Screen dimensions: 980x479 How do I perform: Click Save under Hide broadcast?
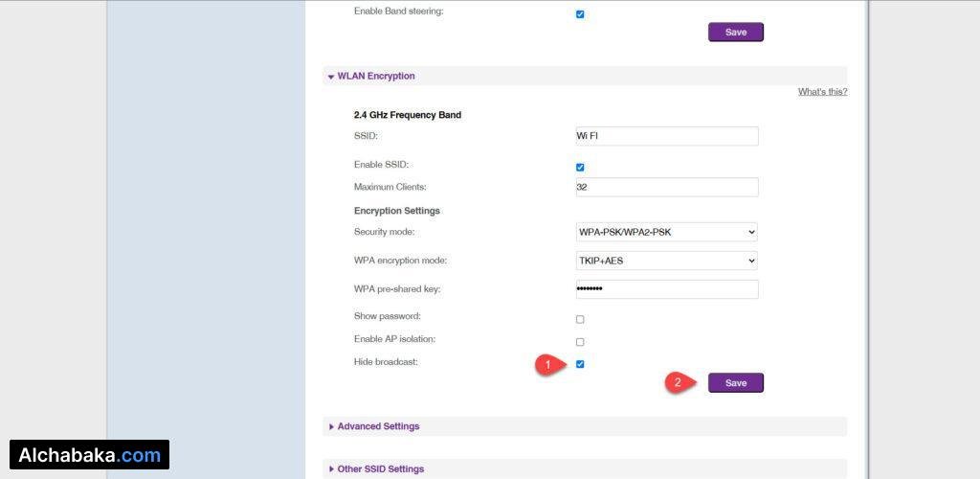click(735, 383)
